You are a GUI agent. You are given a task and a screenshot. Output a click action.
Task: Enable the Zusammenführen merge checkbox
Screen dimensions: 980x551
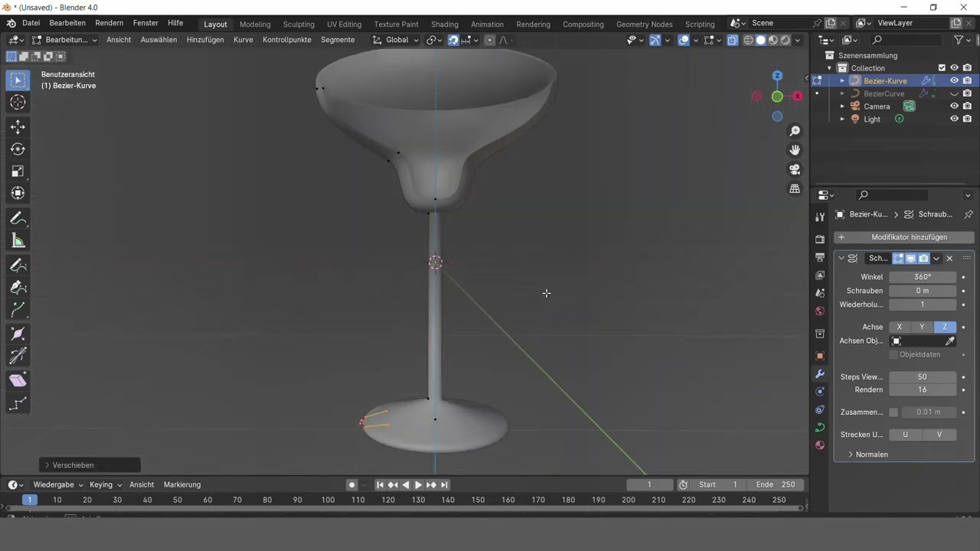[x=893, y=412]
